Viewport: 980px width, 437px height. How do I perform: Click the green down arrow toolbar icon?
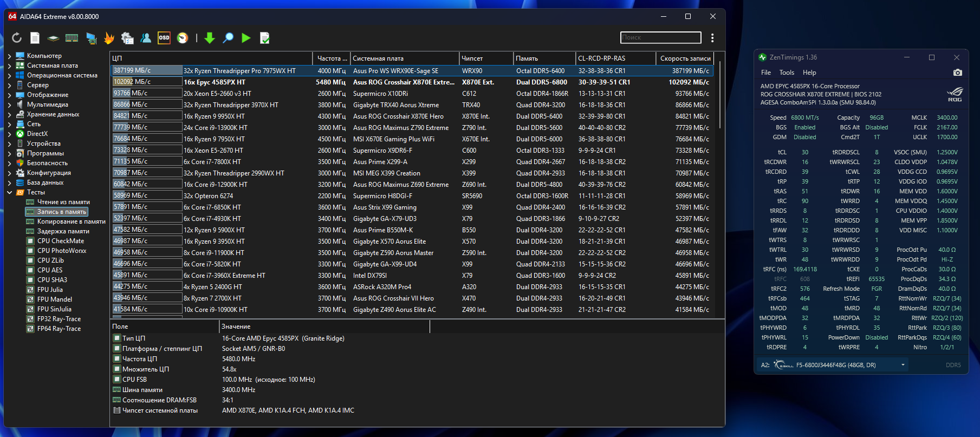[210, 37]
